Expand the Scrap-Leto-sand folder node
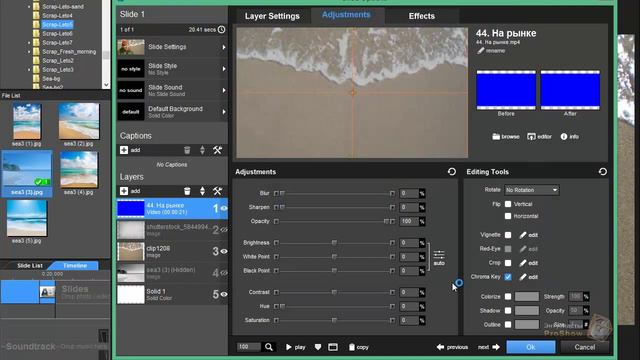The image size is (640, 360). point(29,7)
